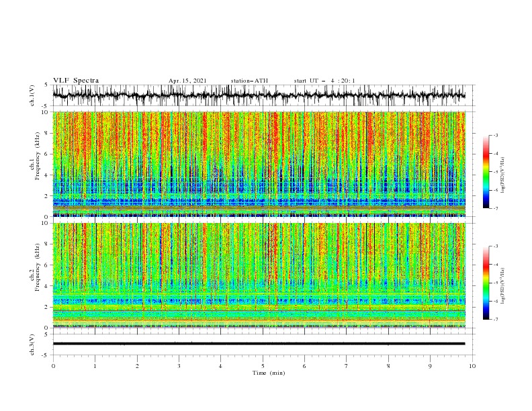This screenshot has width=532, height=411.
Task: Click the ch.1 voltage waveform trace
Action: [x=259, y=95]
